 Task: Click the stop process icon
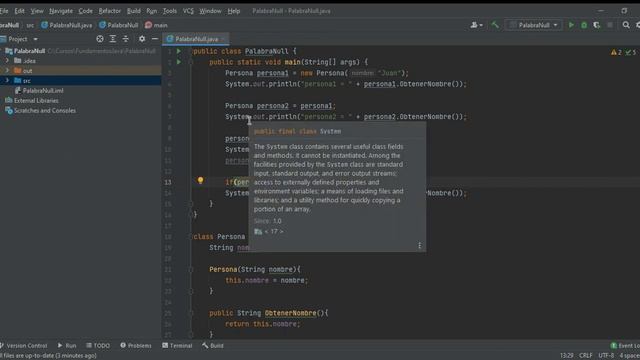610,25
